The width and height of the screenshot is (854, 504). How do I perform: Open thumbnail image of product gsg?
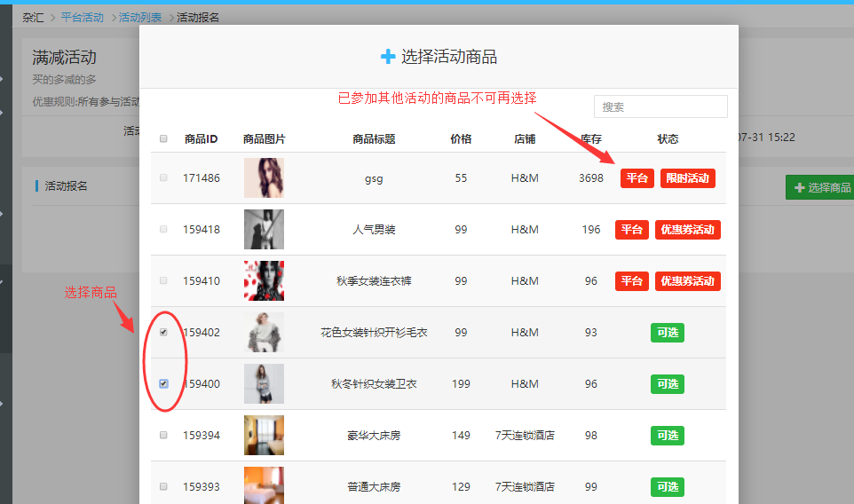point(264,178)
